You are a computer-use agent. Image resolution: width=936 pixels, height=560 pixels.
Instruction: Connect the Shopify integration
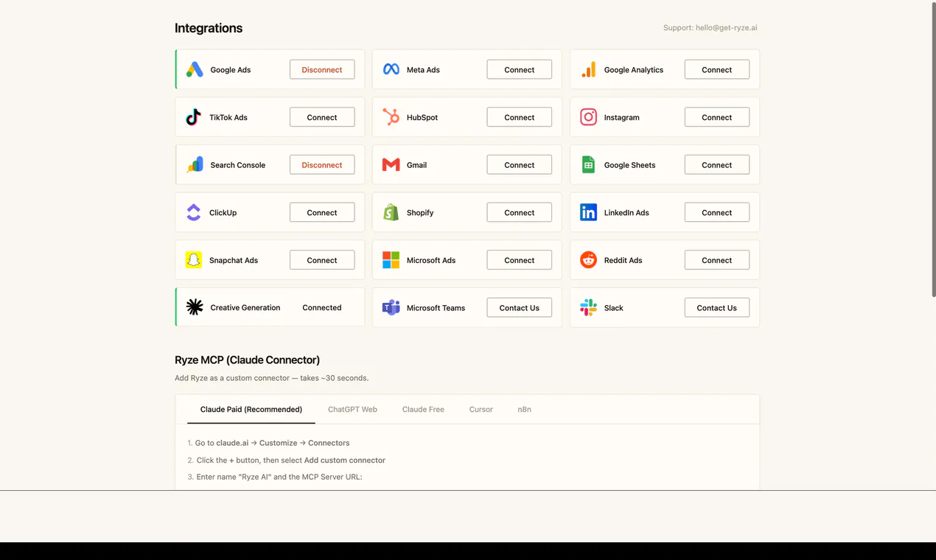tap(520, 212)
